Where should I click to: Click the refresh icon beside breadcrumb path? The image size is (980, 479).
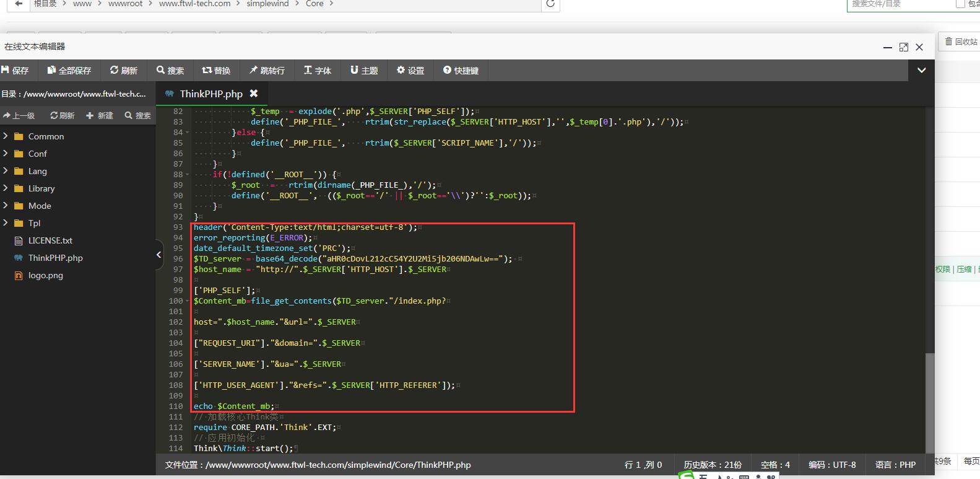coord(550,4)
